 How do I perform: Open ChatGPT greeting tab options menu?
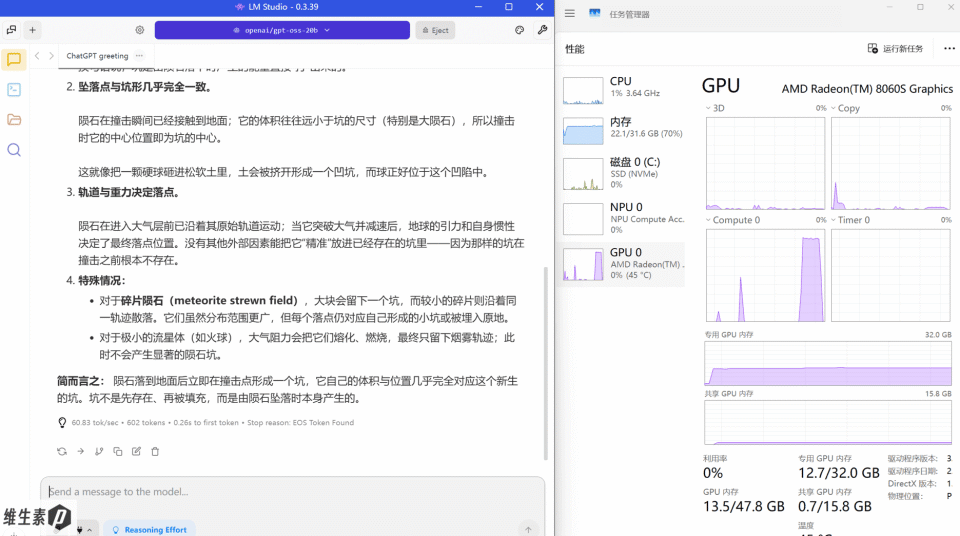pos(140,56)
